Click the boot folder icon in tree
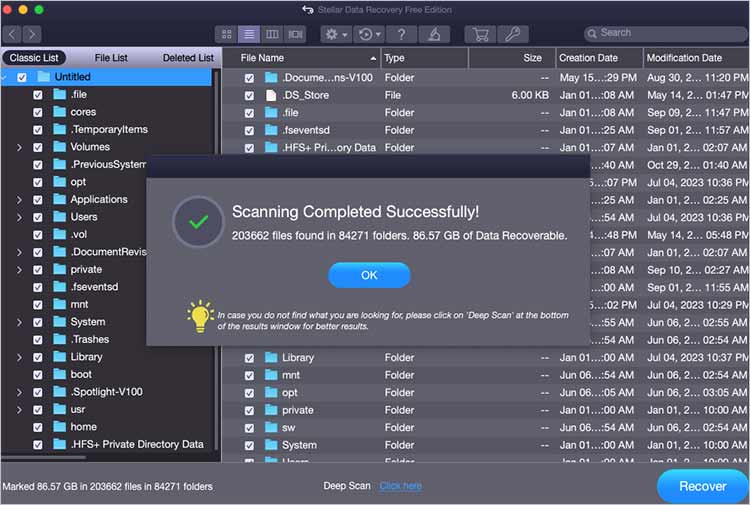Image resolution: width=750 pixels, height=505 pixels. pyautogui.click(x=59, y=374)
